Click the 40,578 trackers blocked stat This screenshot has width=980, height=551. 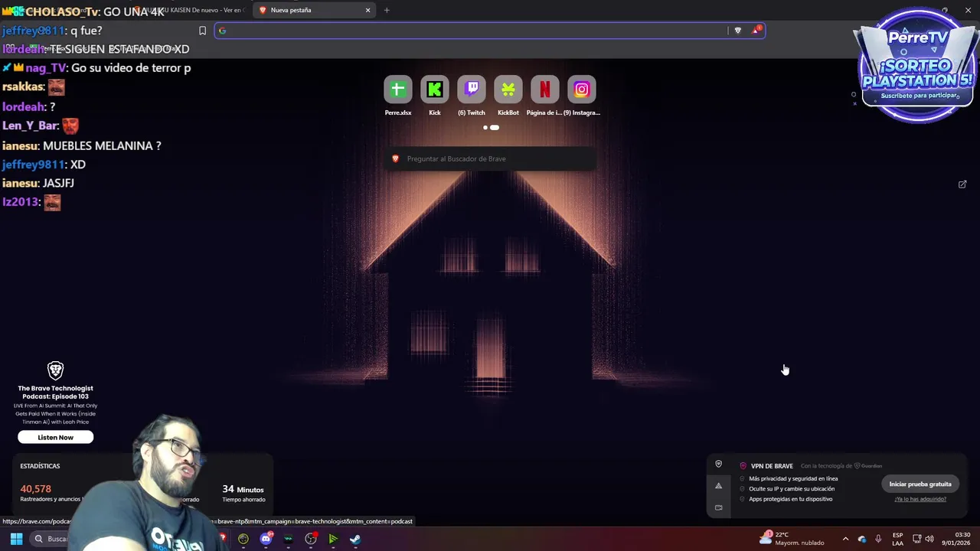36,489
